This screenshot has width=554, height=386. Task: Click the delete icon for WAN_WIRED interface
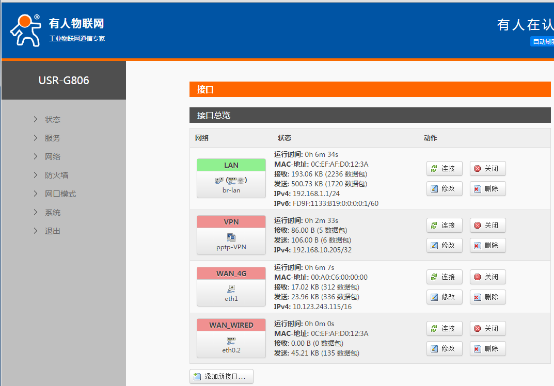click(477, 349)
